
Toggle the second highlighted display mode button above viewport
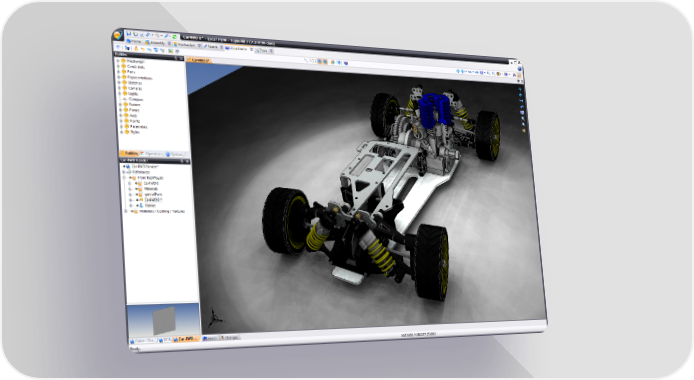(x=325, y=62)
